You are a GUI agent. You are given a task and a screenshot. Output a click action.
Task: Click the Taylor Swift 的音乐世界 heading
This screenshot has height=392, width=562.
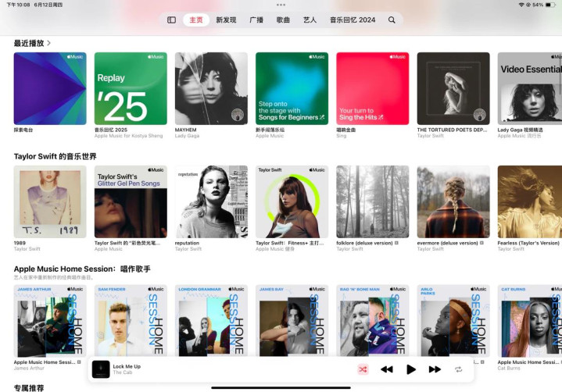coord(55,156)
